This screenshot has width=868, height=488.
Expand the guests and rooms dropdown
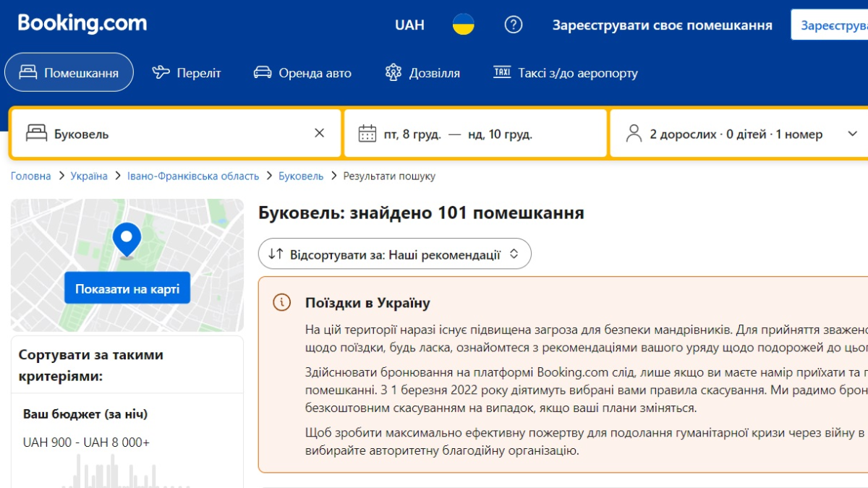point(852,134)
